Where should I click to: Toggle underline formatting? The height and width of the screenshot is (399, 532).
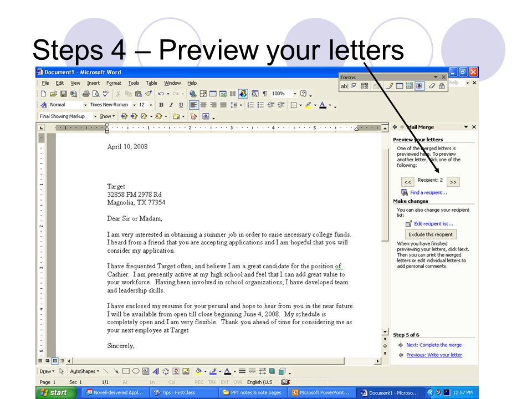point(181,105)
